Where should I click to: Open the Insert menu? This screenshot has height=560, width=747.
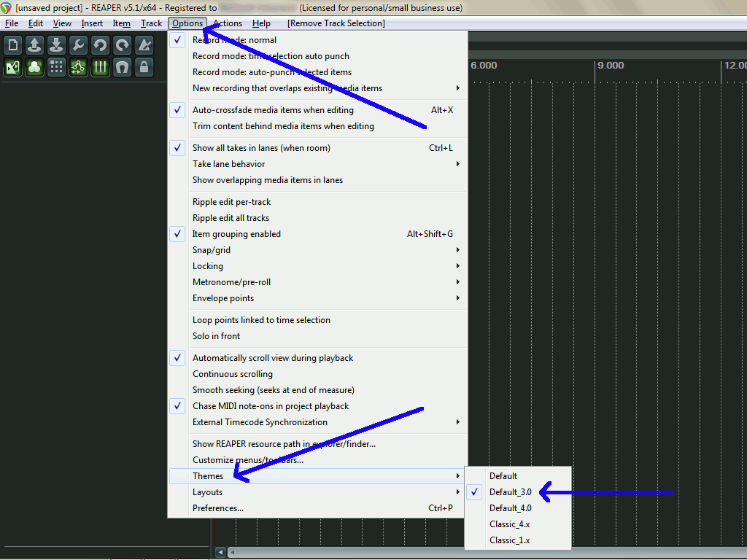(92, 23)
